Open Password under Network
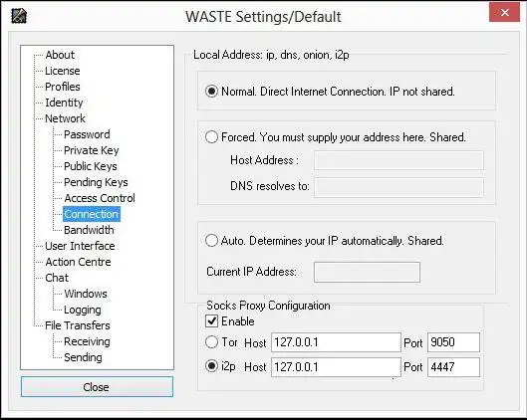Viewport: 527px width, 420px height. point(87,134)
